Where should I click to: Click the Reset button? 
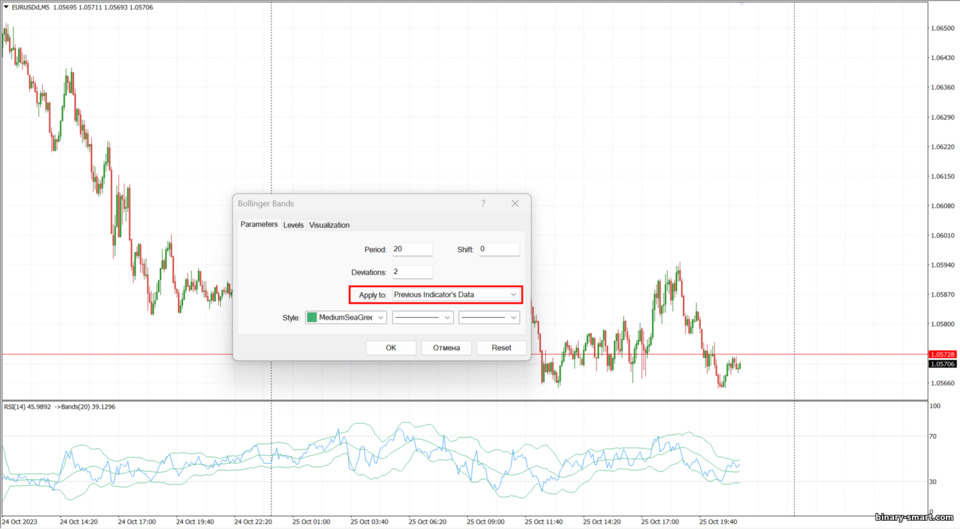coord(501,348)
